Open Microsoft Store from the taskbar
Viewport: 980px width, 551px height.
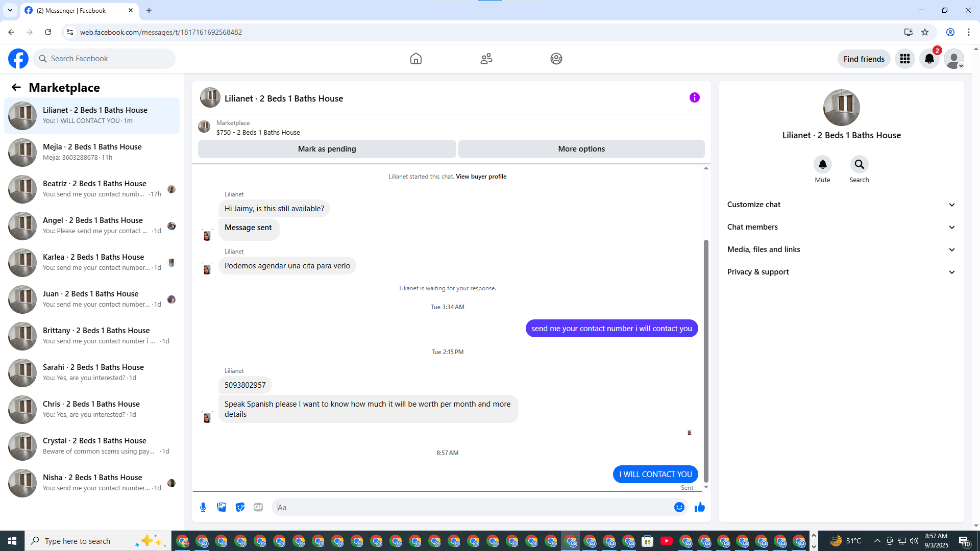click(647, 541)
